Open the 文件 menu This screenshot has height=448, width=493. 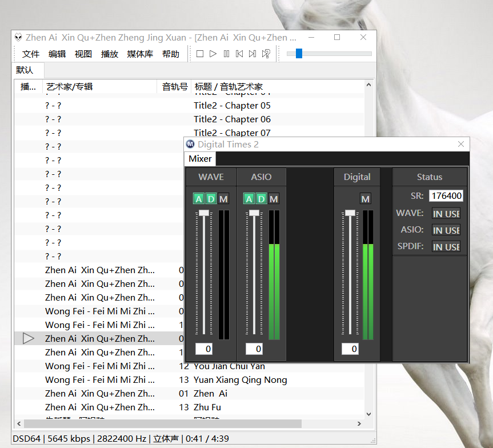(31, 54)
